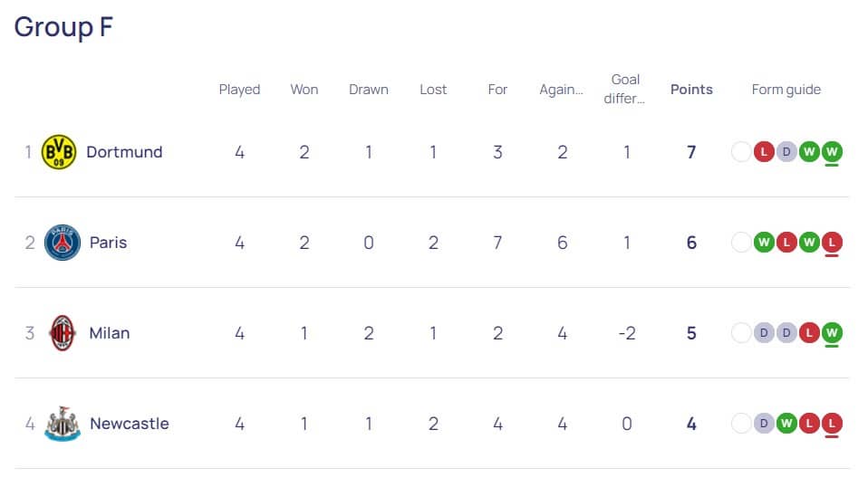Image resolution: width=868 pixels, height=487 pixels.
Task: Click the Group F heading
Action: tap(63, 26)
